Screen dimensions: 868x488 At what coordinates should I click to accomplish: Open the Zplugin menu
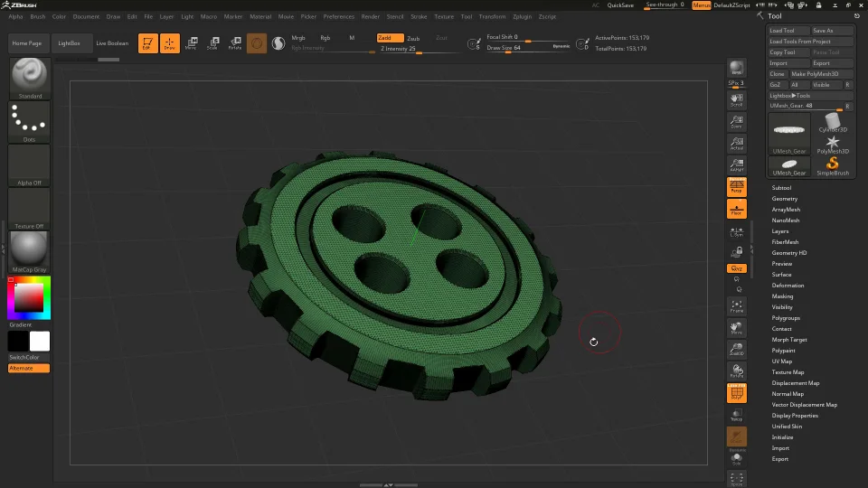(522, 16)
